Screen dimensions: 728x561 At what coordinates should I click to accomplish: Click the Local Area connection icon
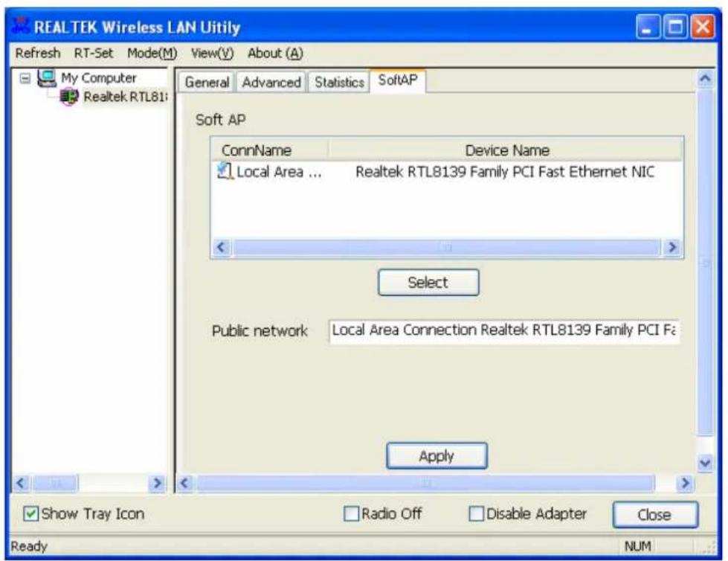[225, 171]
